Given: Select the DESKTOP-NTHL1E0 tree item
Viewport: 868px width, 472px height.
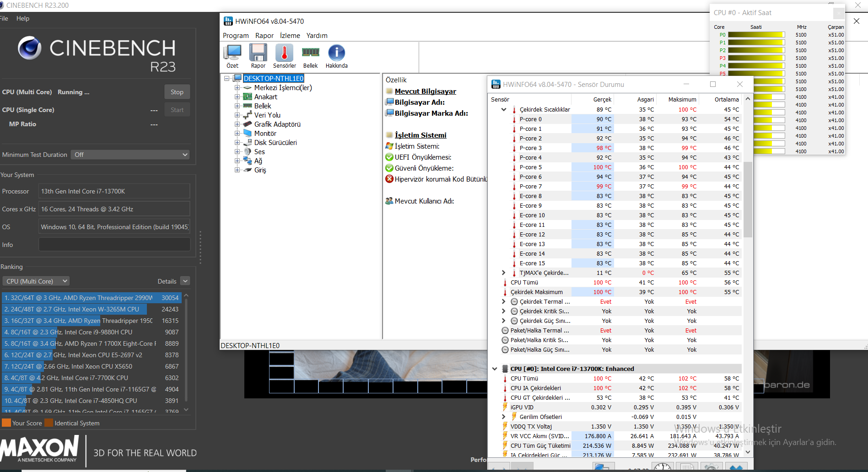Looking at the screenshot, I should [274, 79].
